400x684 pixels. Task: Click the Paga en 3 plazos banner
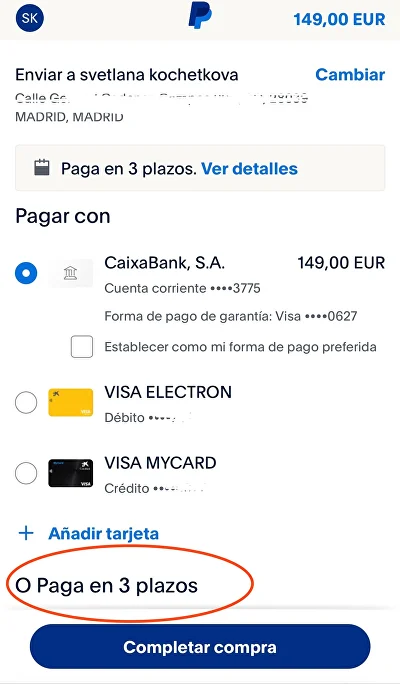coord(200,168)
